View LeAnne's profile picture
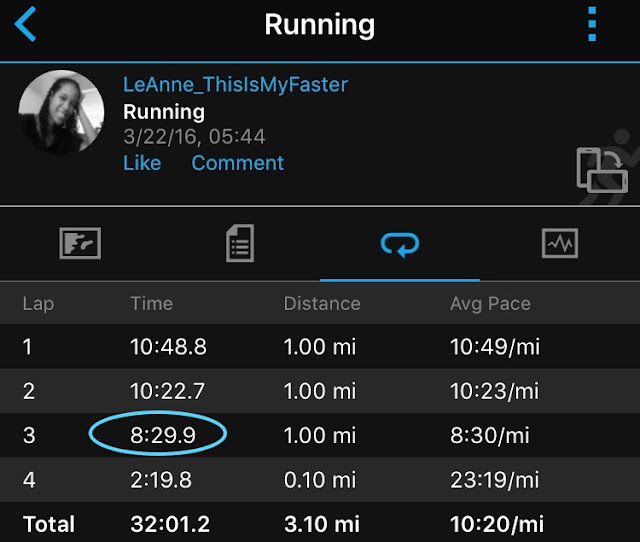This screenshot has width=640, height=542. coord(61,112)
